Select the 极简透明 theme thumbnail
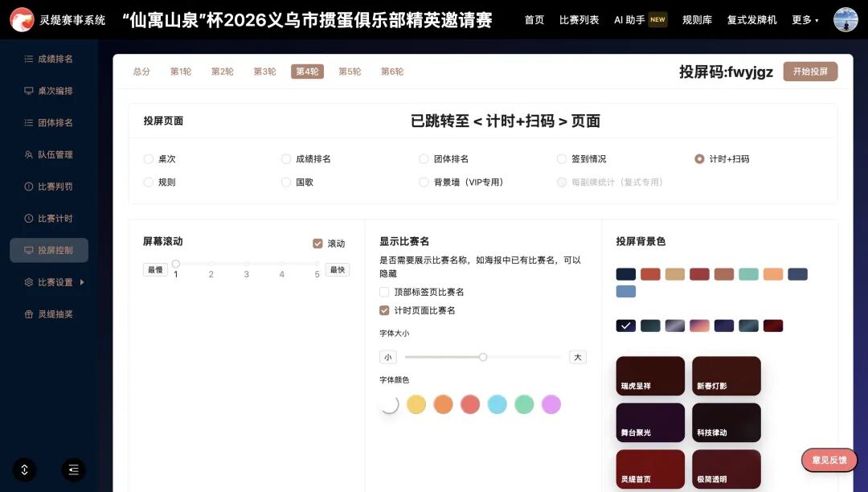The height and width of the screenshot is (492, 868). click(727, 469)
